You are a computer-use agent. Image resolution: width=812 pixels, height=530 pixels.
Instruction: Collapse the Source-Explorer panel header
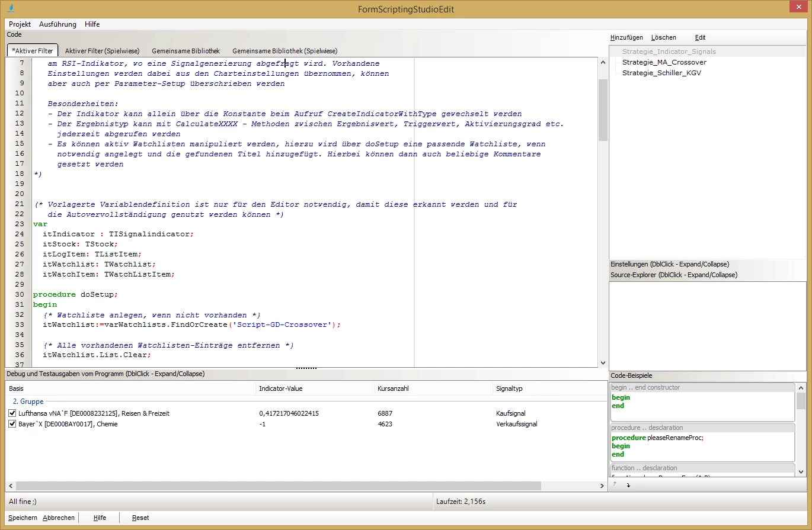click(x=707, y=275)
